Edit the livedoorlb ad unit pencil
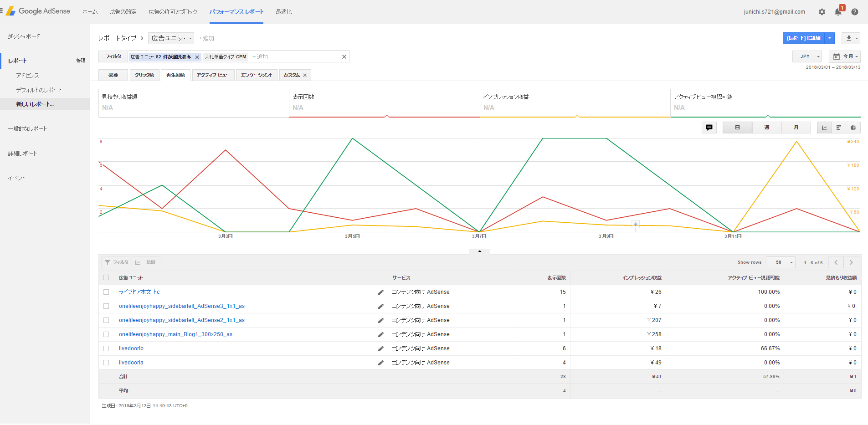 coord(381,349)
